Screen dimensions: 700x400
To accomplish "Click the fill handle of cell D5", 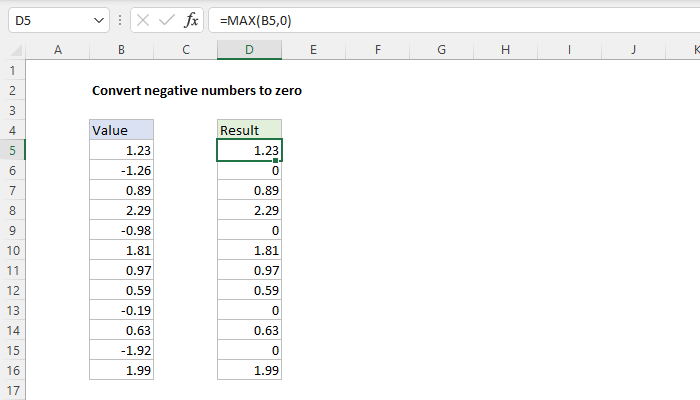I will coord(275,160).
